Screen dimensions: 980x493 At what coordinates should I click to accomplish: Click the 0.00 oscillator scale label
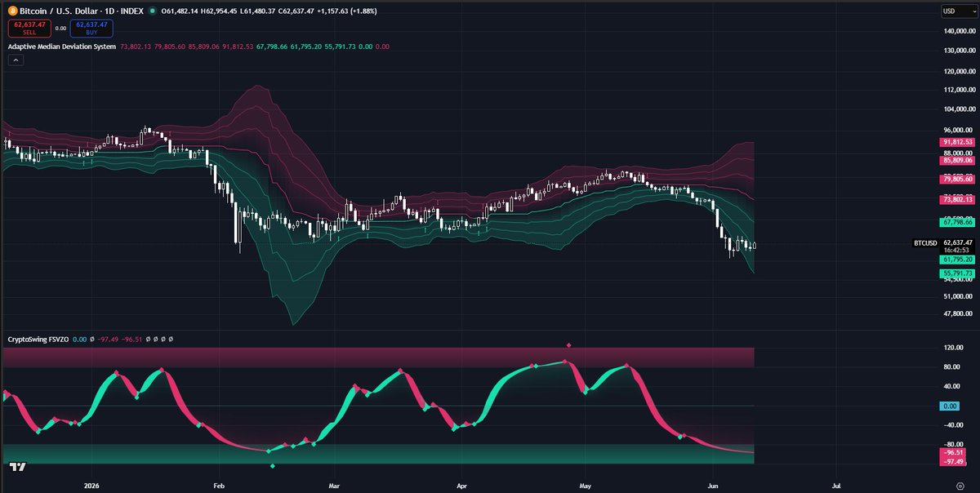[x=950, y=406]
